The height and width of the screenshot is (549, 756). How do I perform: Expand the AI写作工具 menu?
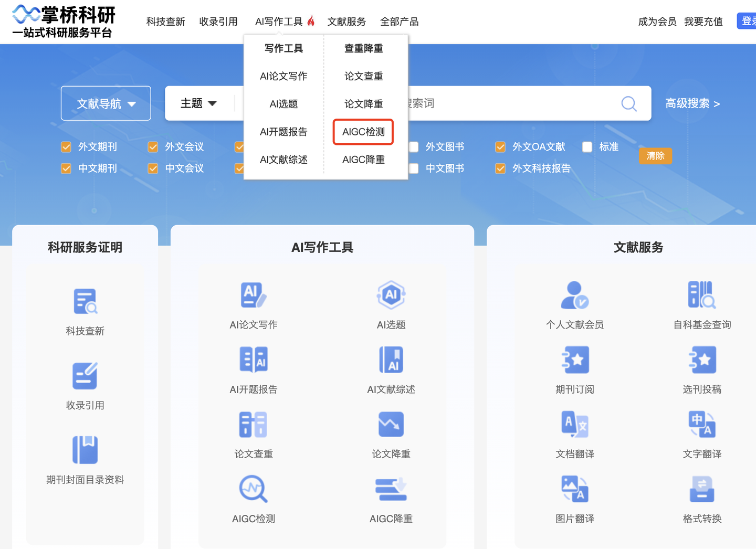tap(279, 22)
